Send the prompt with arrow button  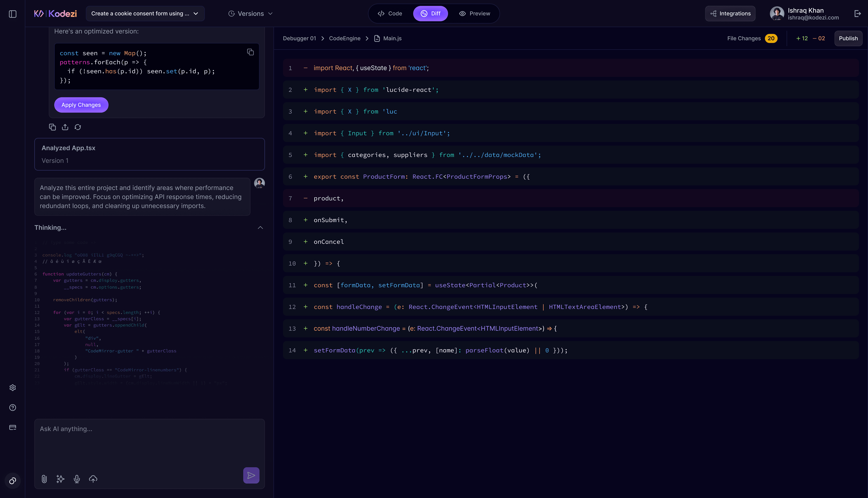coord(251,475)
